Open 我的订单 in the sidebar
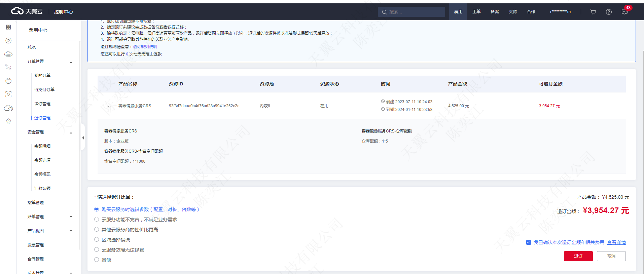644x274 pixels. click(x=42, y=76)
